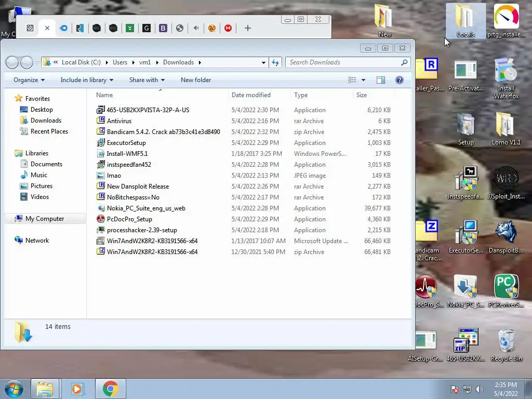532x399 pixels.
Task: Select the lmao JPEG image
Action: [x=114, y=176]
